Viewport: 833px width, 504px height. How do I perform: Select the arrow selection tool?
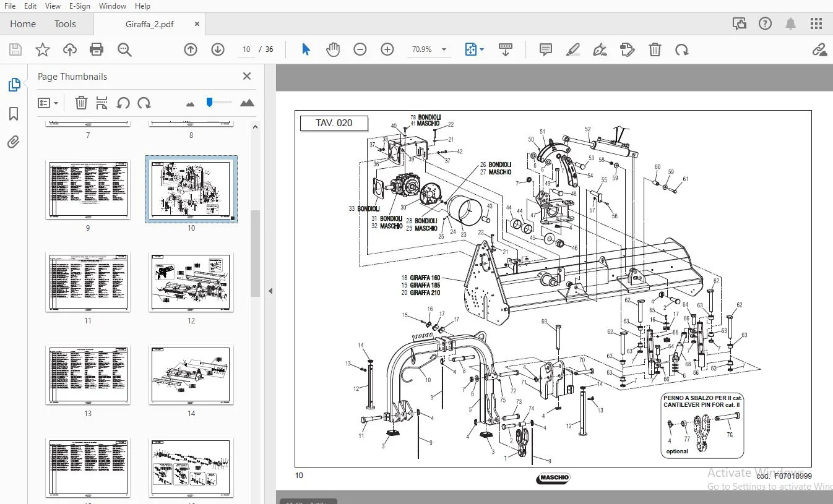coord(306,49)
